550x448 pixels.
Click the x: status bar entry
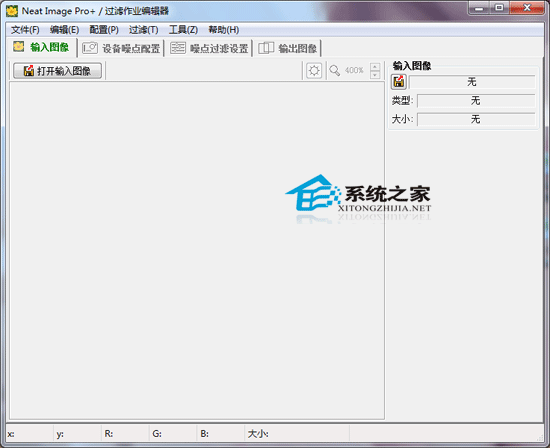click(30, 434)
